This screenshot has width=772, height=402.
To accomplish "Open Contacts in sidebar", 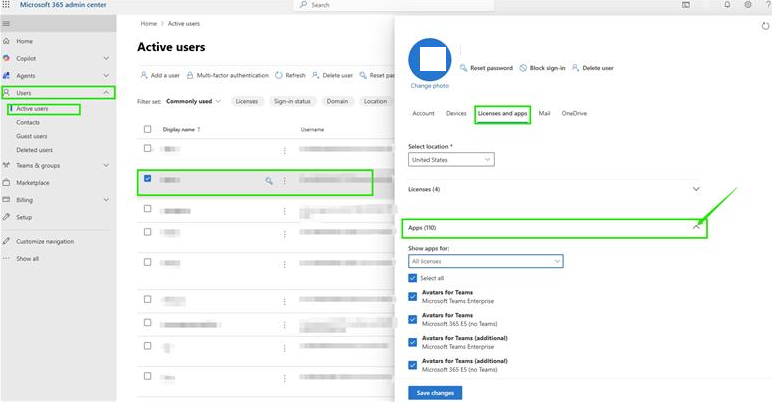I will click(x=28, y=122).
